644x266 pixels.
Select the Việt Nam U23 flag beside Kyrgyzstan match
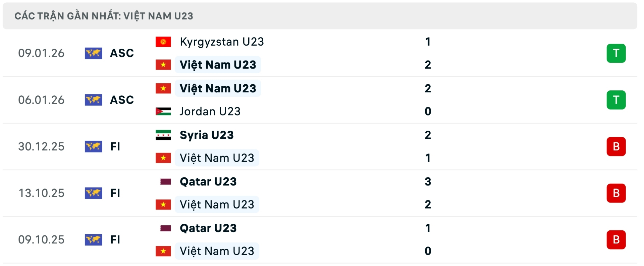163,65
